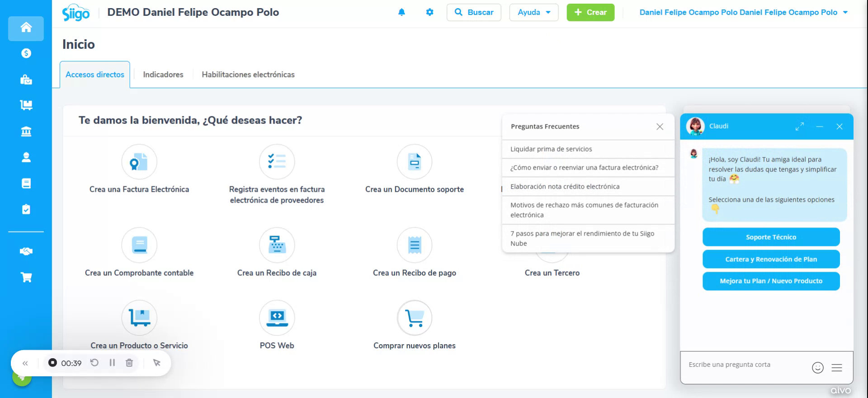Image resolution: width=868 pixels, height=398 pixels.
Task: Open the inventory pallet sidebar module
Action: (x=26, y=105)
